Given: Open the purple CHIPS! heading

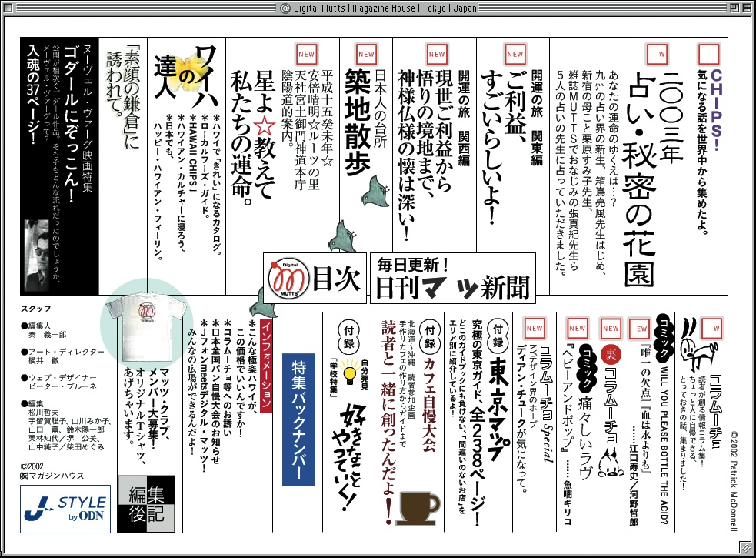Looking at the screenshot, I should pos(716,110).
